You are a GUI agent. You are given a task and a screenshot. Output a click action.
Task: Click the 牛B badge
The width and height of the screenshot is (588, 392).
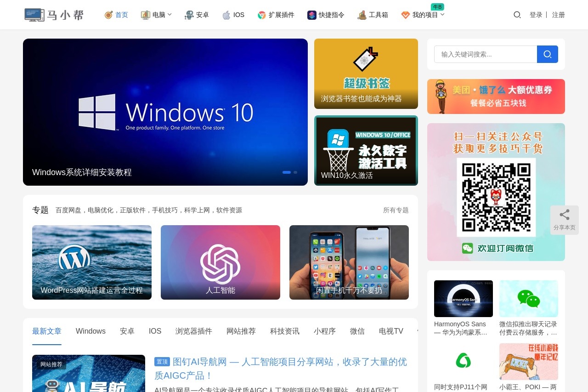(437, 7)
